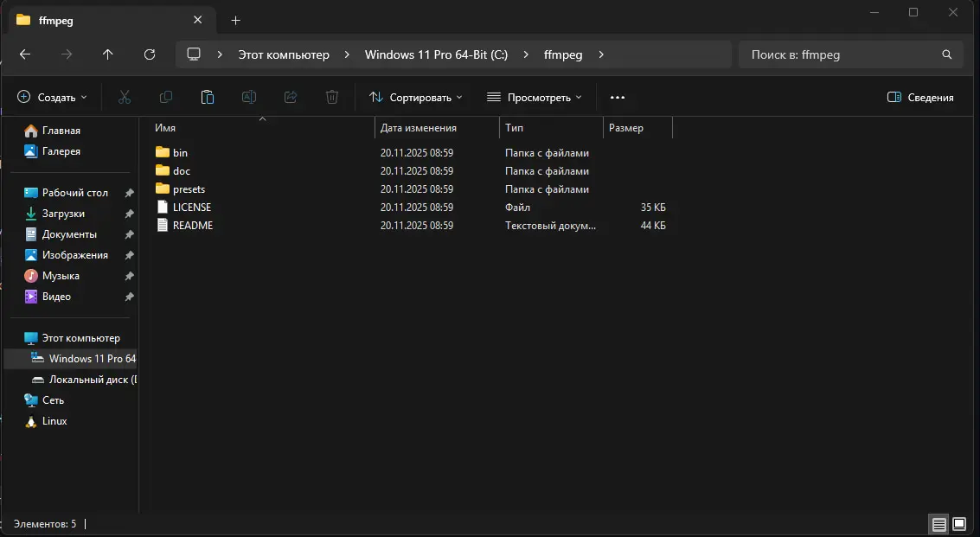Click the Copy icon in toolbar

click(x=165, y=97)
